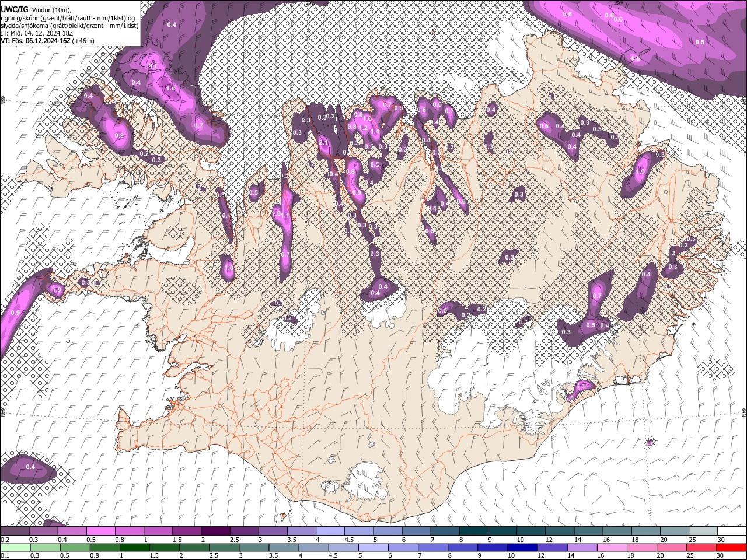Click the slydda/snjókoma legend description line
This screenshot has width=747, height=560.
(x=69, y=26)
